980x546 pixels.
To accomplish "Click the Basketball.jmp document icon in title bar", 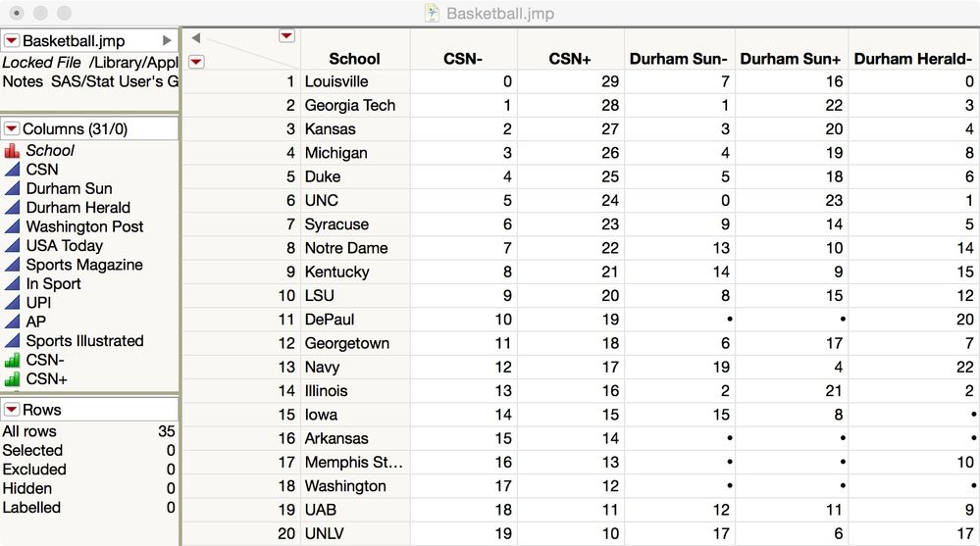I will (432, 13).
